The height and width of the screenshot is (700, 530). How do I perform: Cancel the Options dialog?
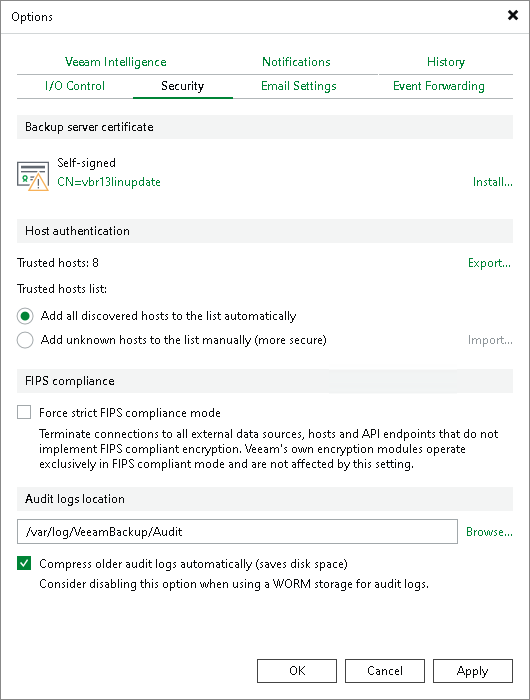coord(385,671)
